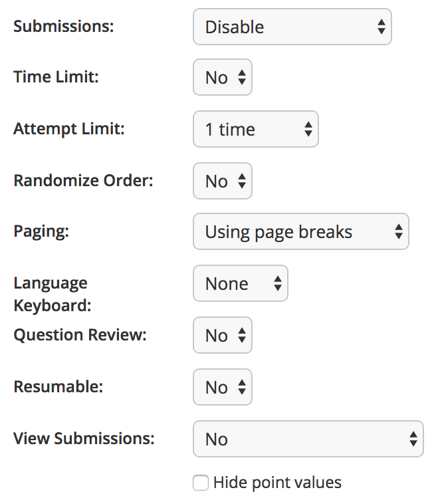
Task: Click the Resumable field label
Action: [58, 387]
